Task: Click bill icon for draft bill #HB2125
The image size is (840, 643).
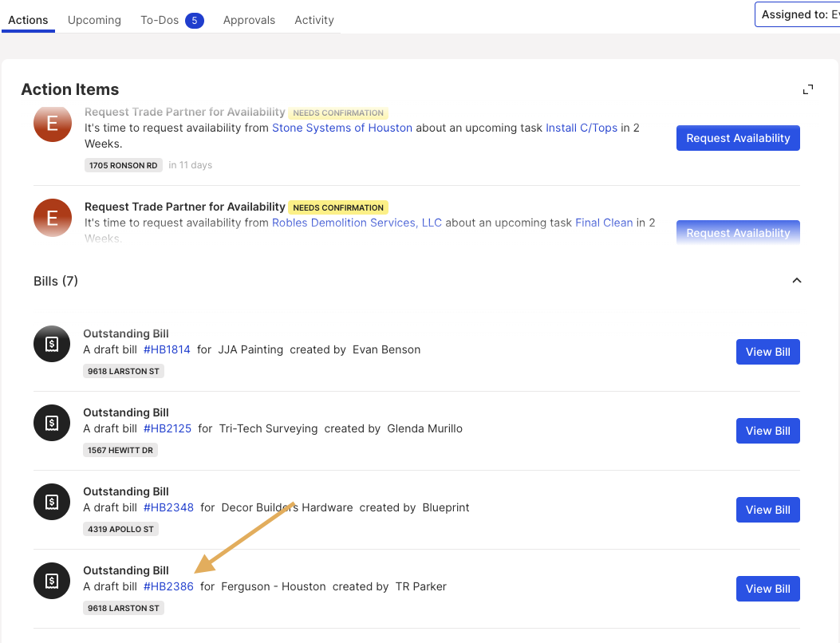Action: tap(52, 423)
